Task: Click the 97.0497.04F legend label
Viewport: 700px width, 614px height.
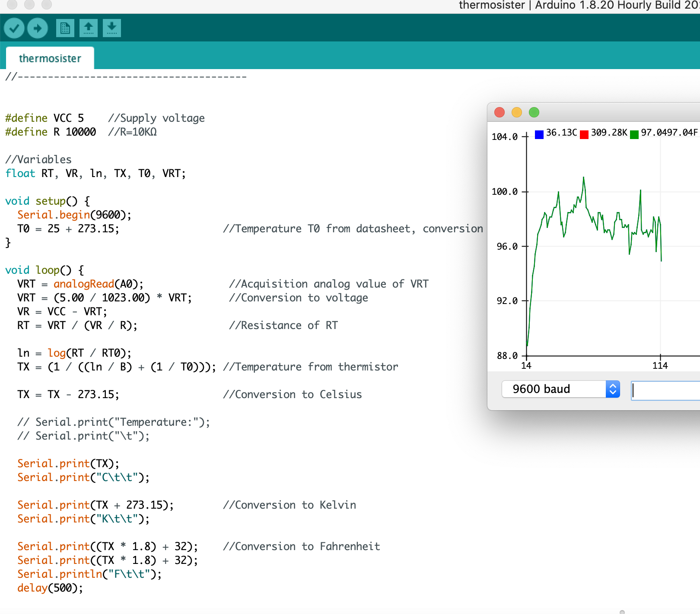Action: (669, 133)
